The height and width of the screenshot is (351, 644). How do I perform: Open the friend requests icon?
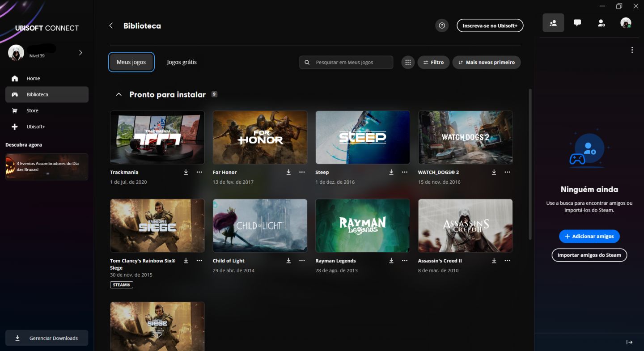point(602,23)
